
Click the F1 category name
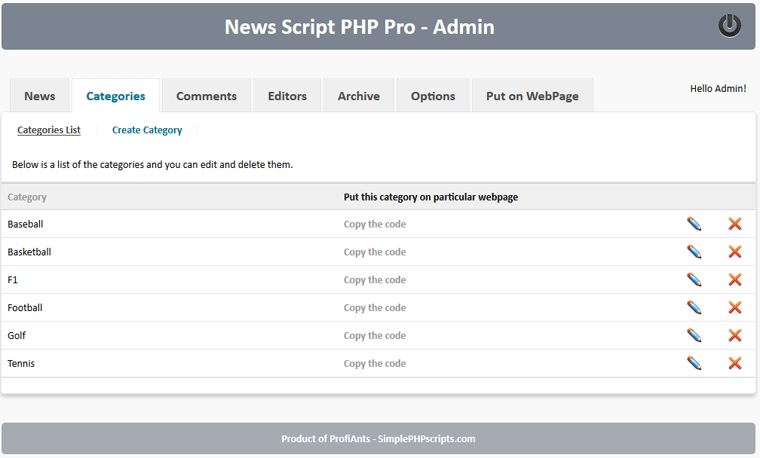tap(13, 280)
